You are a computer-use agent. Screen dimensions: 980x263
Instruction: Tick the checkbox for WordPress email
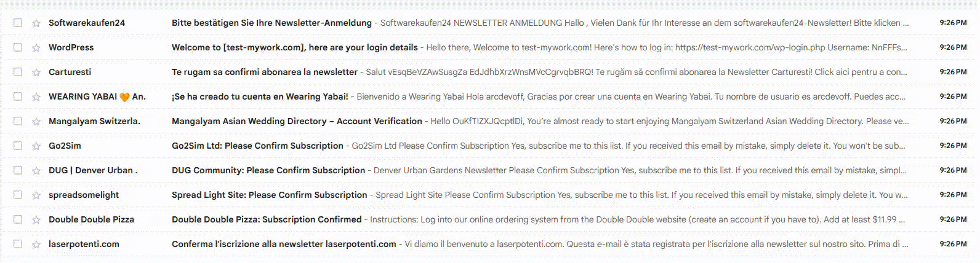18,47
